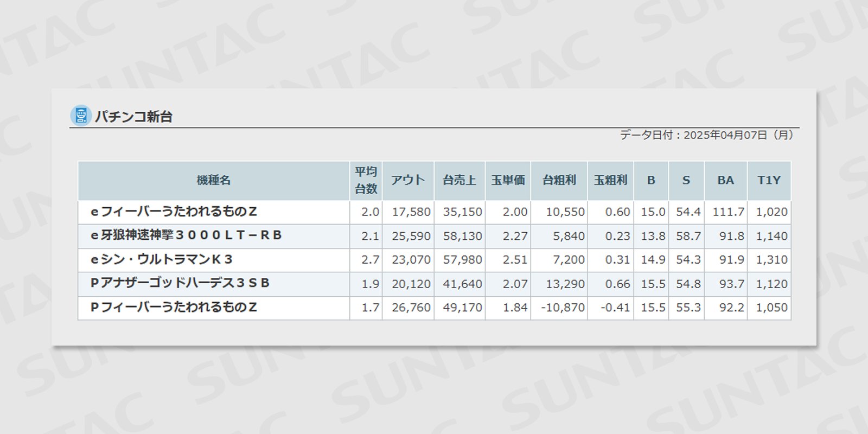Click the アウト value 20,120
Screen dimensions: 868x434
click(x=411, y=284)
